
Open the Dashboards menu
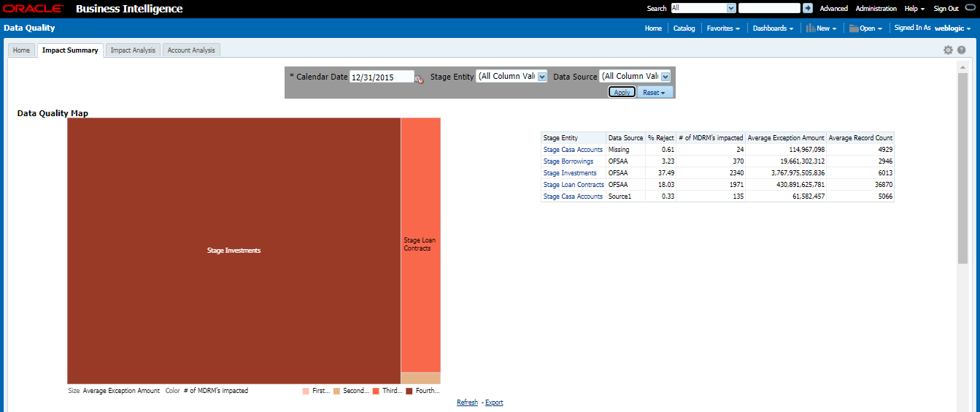(x=773, y=28)
